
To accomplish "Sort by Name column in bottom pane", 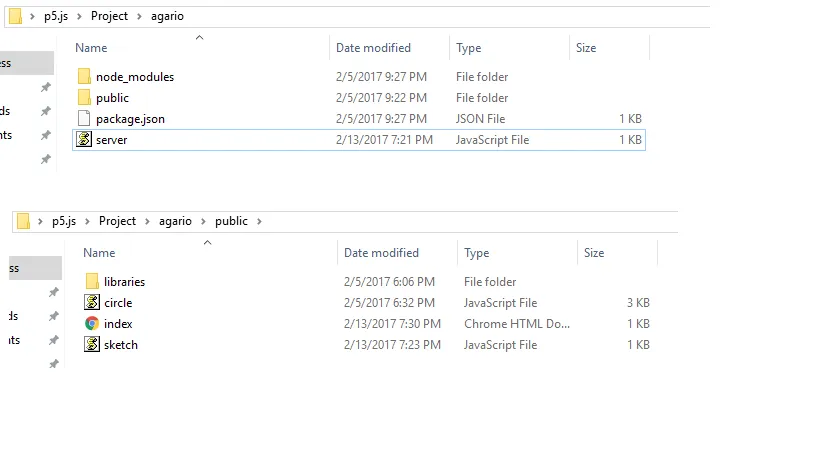I will (x=99, y=253).
